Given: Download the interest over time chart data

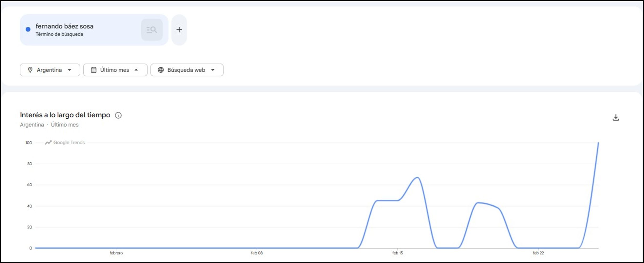Looking at the screenshot, I should pyautogui.click(x=616, y=118).
